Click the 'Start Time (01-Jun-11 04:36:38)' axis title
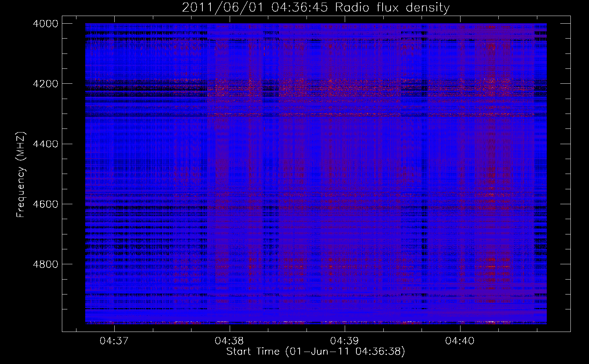This screenshot has height=364, width=589. coord(316,352)
